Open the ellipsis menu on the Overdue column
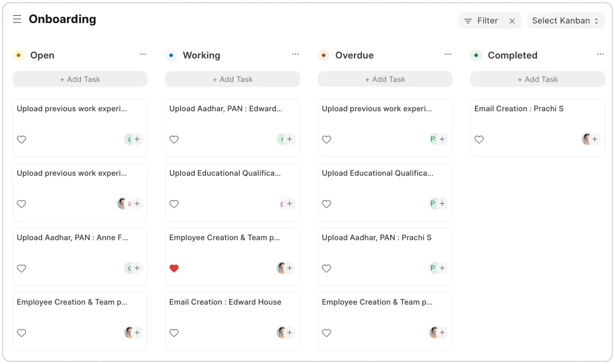 pos(448,54)
